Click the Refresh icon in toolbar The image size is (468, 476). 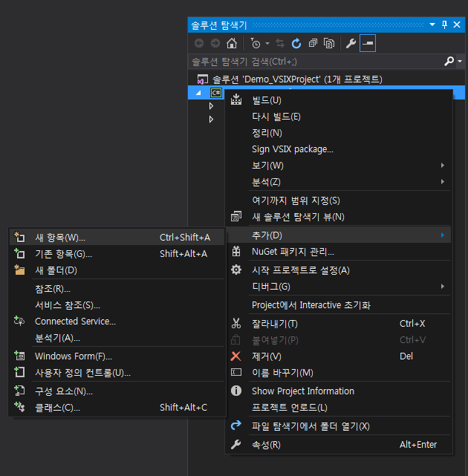pos(296,43)
